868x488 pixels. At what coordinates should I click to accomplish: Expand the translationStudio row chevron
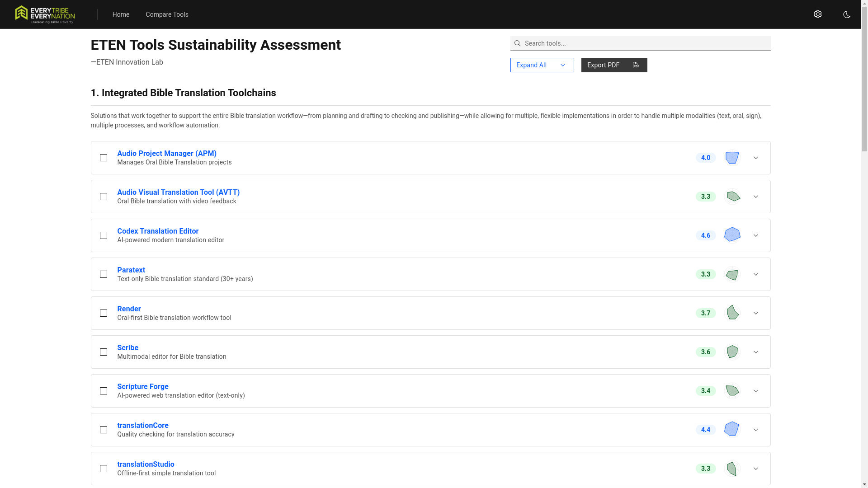pos(756,469)
